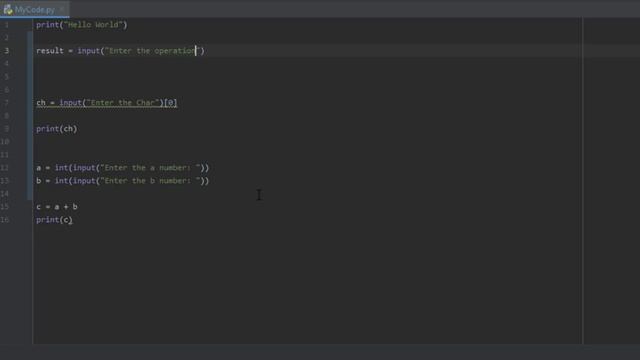
Task: Click the Python file icon on MyCode.py tab
Action: point(8,9)
